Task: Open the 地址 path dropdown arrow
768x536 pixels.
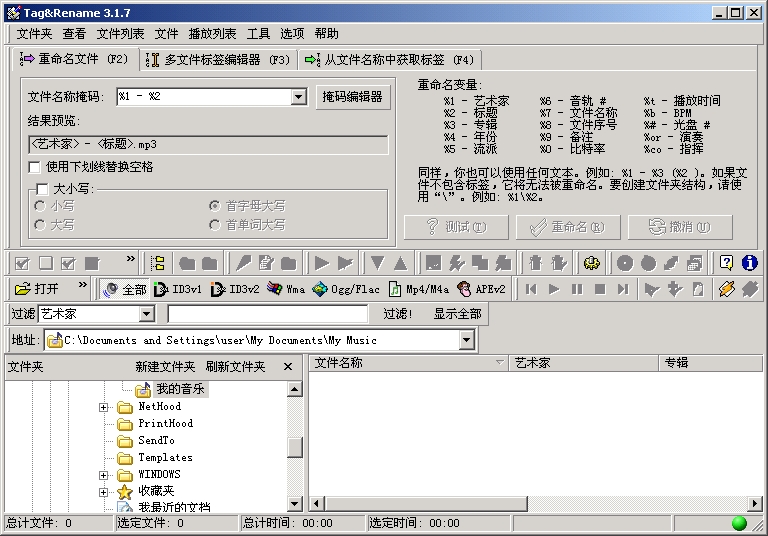Action: [x=466, y=340]
